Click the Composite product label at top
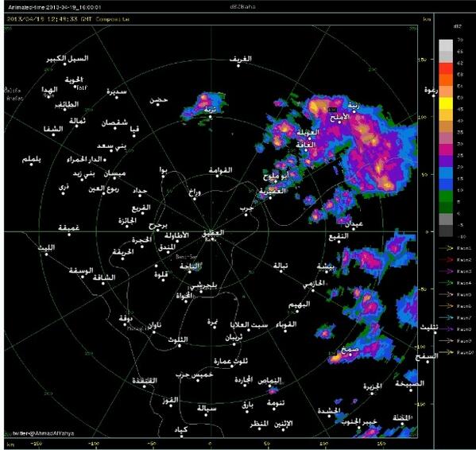Screen dimensions: 476x450 click(113, 19)
